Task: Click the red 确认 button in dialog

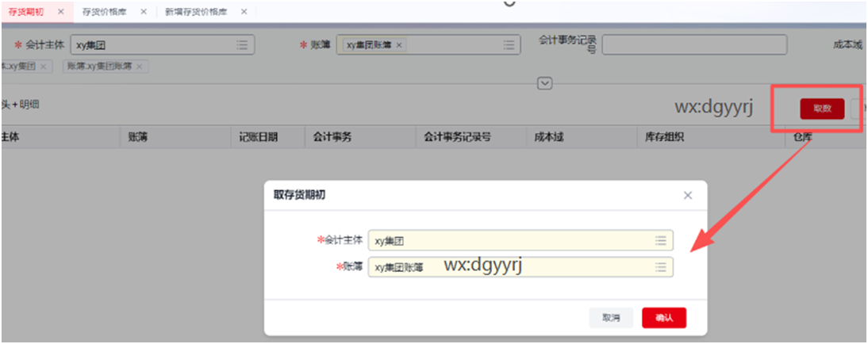Action: point(664,318)
